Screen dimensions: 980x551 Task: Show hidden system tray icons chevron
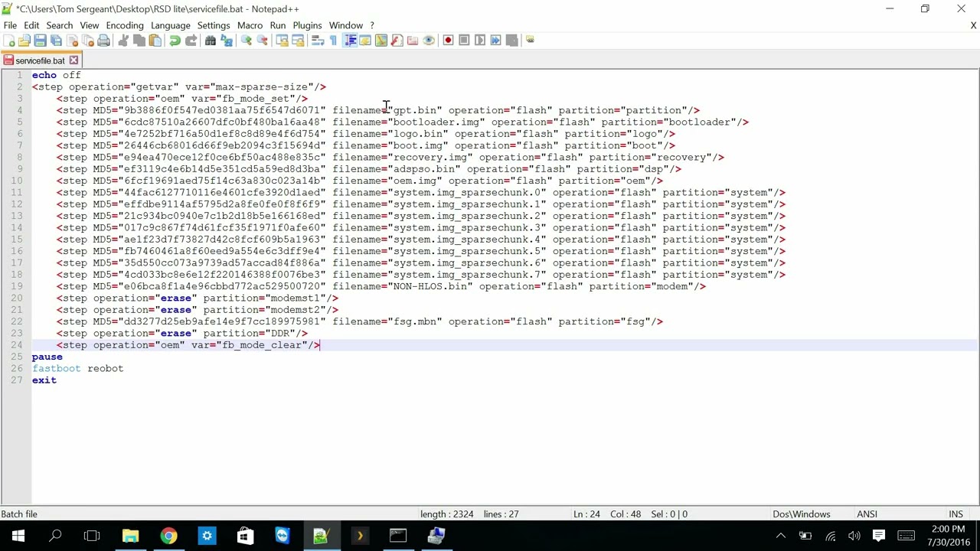coord(780,536)
